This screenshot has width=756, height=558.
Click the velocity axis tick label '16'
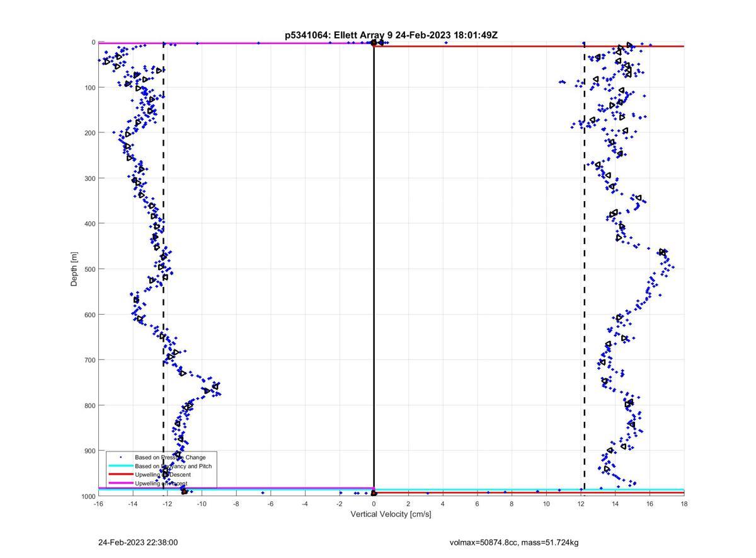[650, 504]
